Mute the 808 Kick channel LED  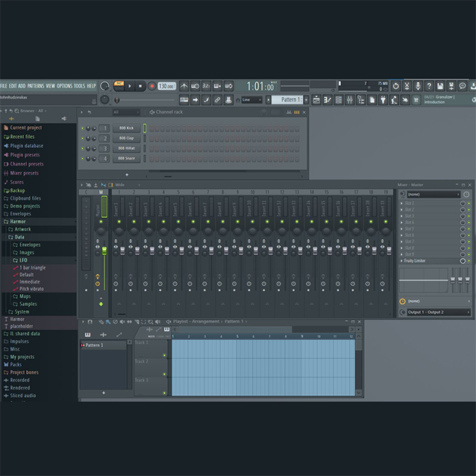tap(82, 128)
